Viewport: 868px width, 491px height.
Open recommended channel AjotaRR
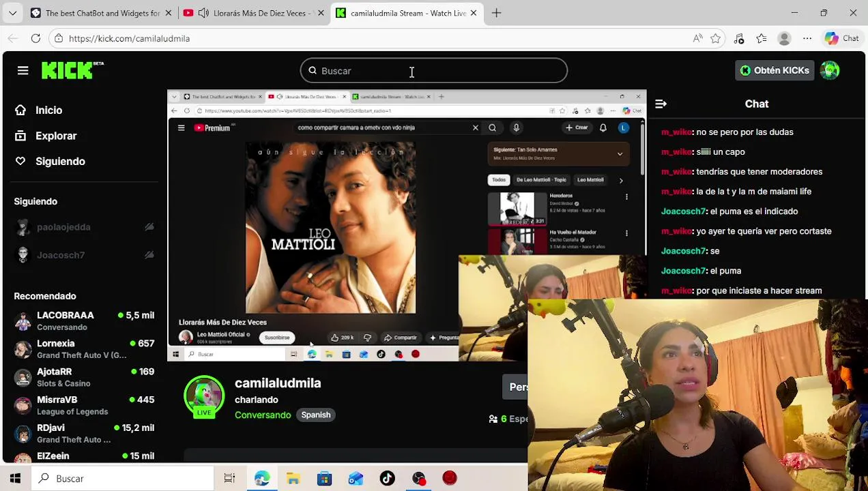[x=85, y=377]
